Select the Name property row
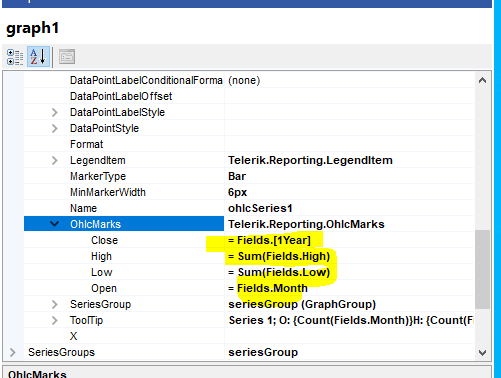Screen dimensions: 501x378 (249, 208)
